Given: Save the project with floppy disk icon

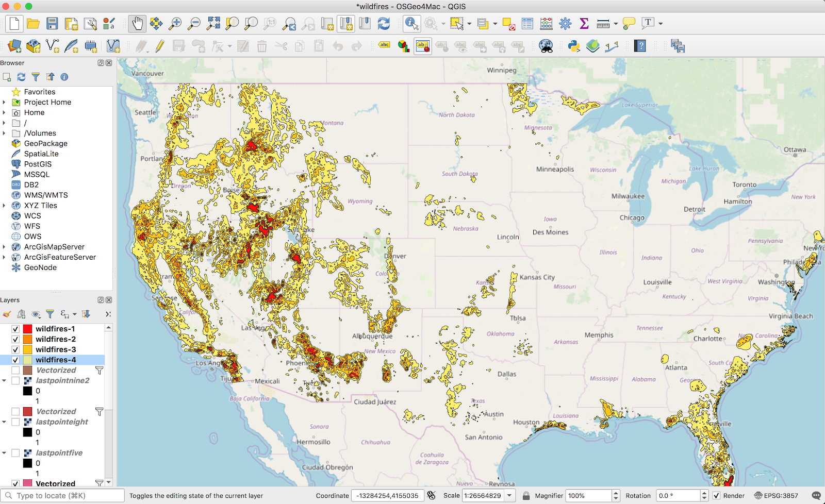Looking at the screenshot, I should tap(52, 24).
